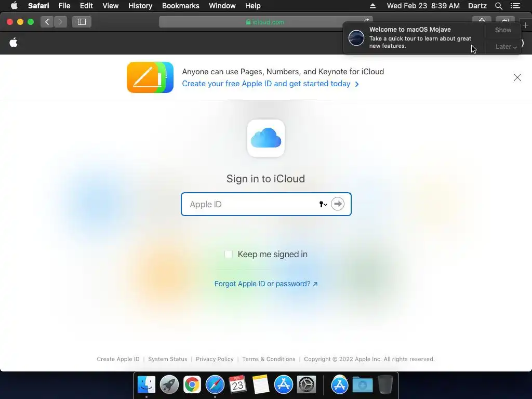Click the Apple logo on the iCloud page

pyautogui.click(x=14, y=43)
